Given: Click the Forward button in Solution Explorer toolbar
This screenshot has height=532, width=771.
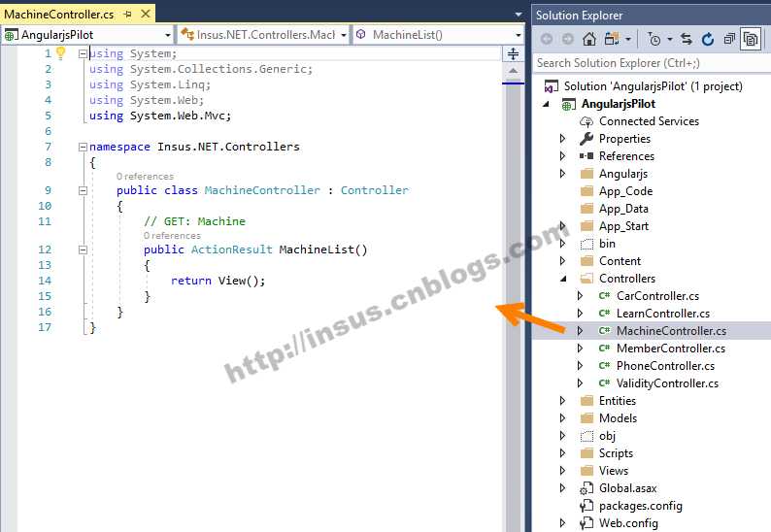Looking at the screenshot, I should pos(567,39).
